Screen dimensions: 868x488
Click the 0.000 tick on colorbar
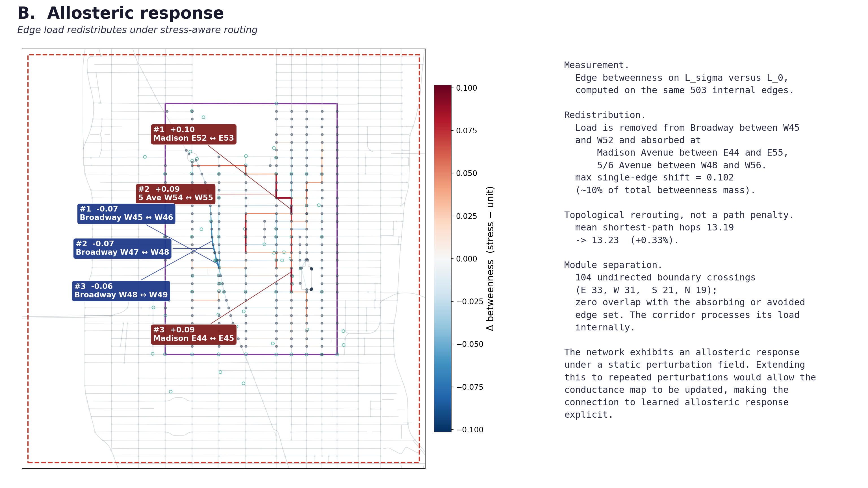pos(466,259)
